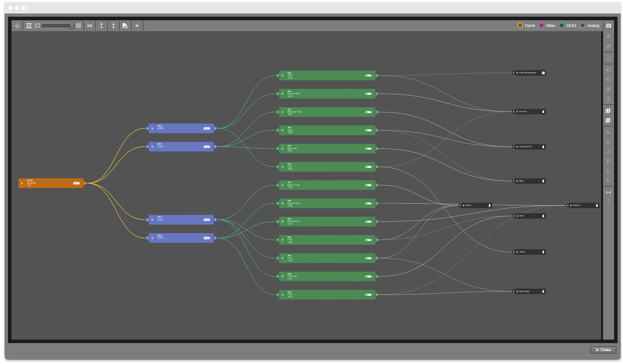Adjust the zoom slider handle
The image size is (623, 364).
pyautogui.click(x=72, y=26)
